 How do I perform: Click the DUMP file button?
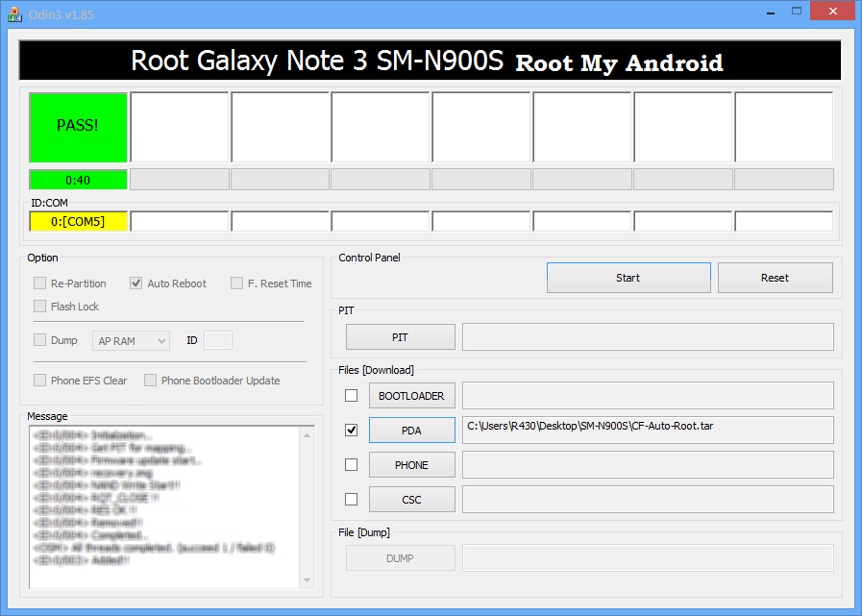pos(400,558)
